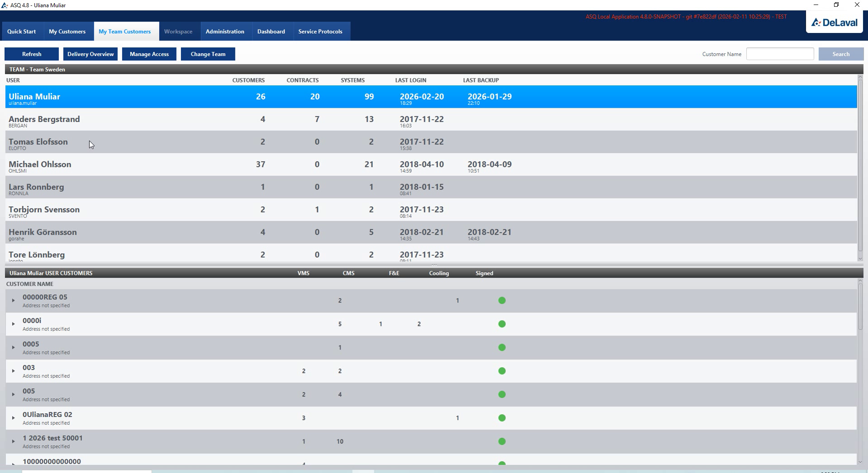Click green signed status dot for 003
This screenshot has width=868, height=473.
[502, 371]
